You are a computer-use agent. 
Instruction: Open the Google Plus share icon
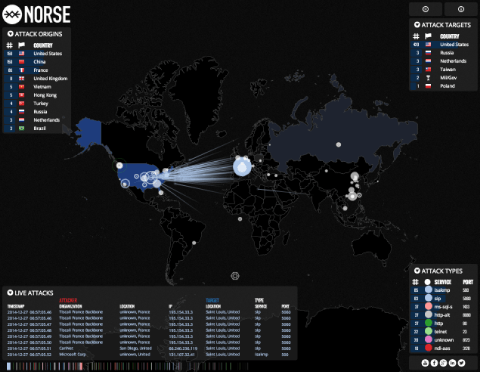tap(443, 363)
